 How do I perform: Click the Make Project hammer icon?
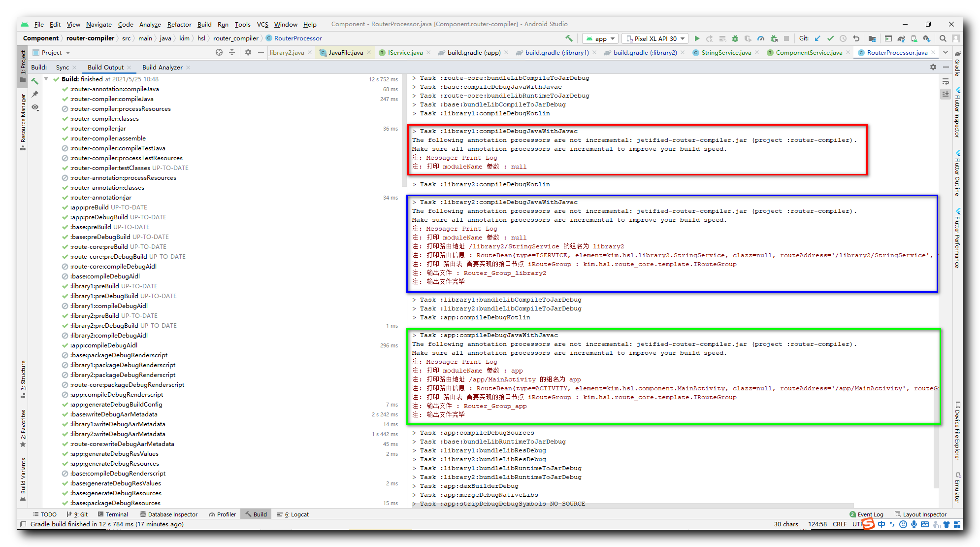569,38
